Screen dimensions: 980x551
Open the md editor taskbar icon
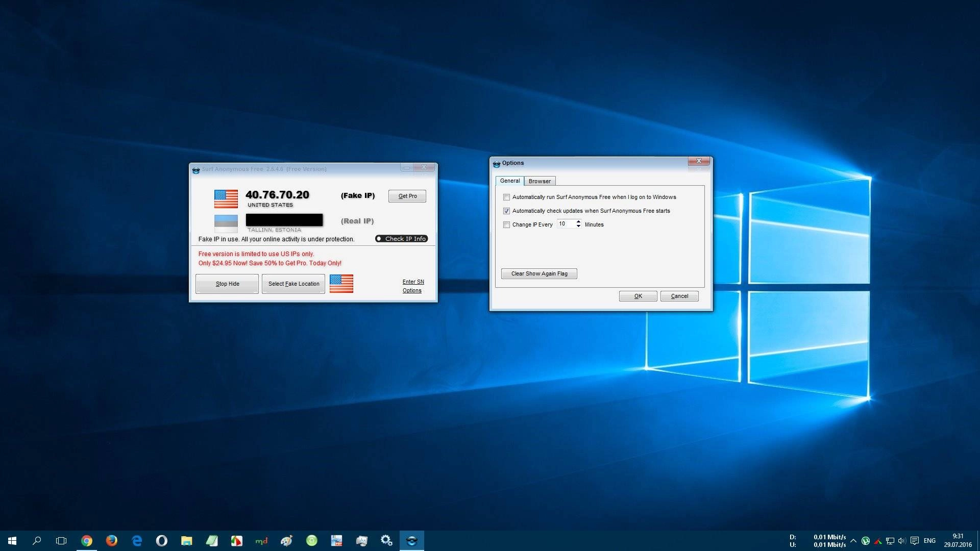coord(261,541)
